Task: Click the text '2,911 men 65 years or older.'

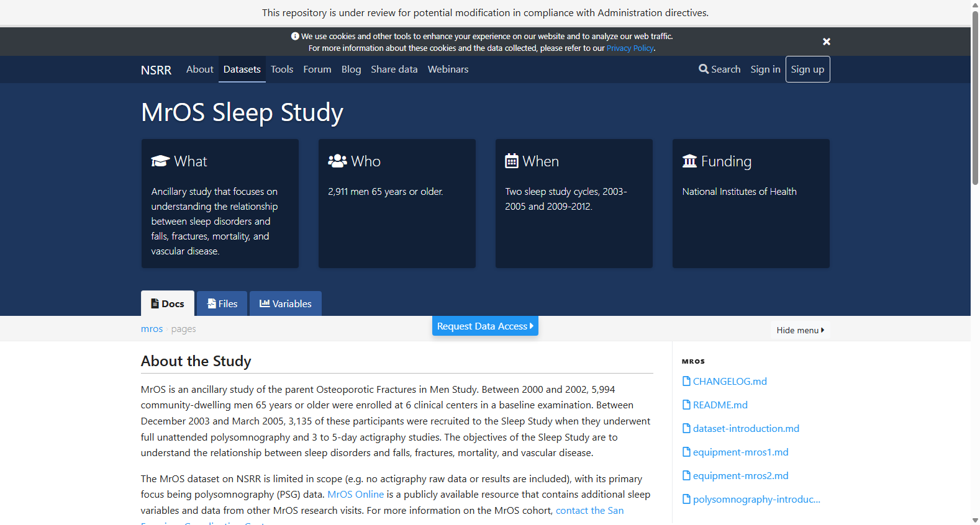Action: pos(386,192)
